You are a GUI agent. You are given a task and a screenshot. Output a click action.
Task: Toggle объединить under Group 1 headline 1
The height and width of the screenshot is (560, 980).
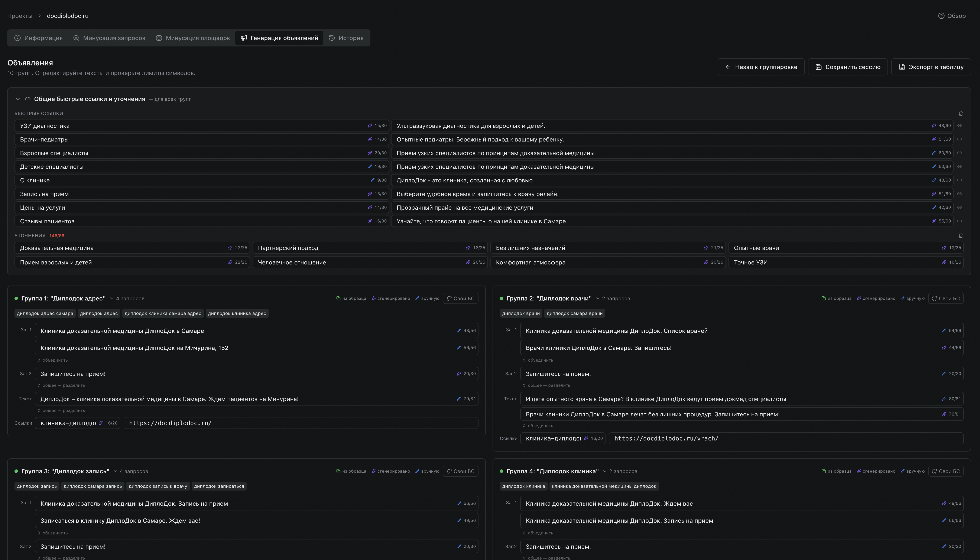[53, 360]
